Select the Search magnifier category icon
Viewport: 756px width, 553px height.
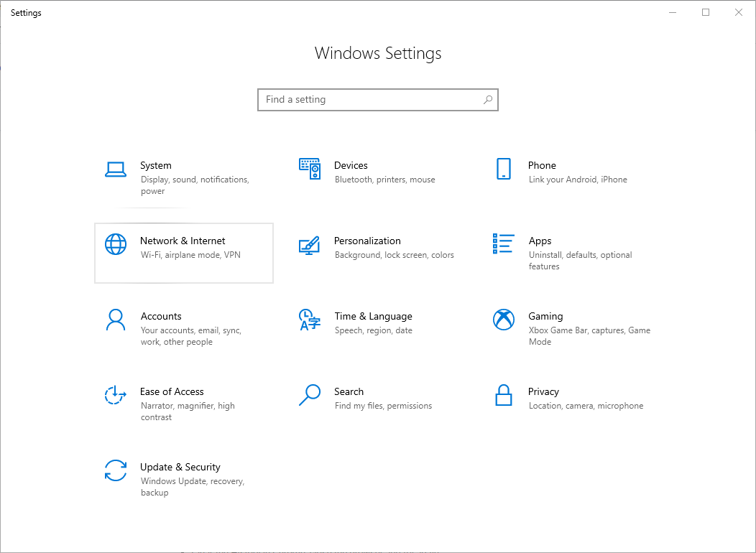coord(310,395)
